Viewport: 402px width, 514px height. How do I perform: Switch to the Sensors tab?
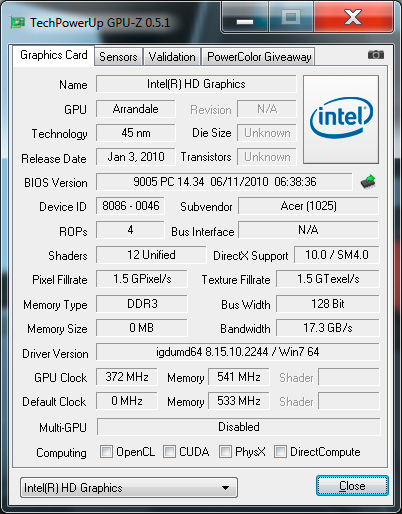[118, 57]
